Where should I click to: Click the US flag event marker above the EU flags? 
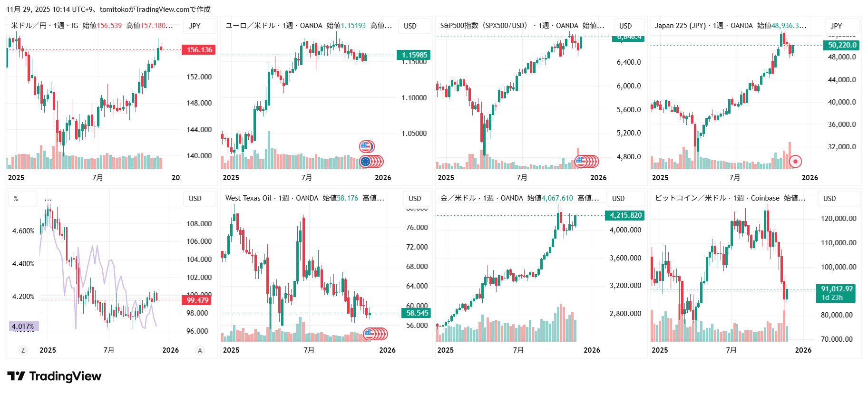point(366,146)
